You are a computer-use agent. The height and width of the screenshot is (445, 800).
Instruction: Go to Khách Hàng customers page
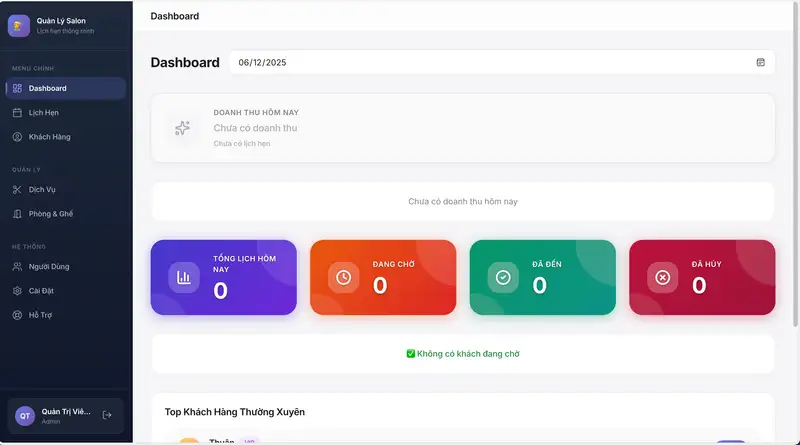tap(49, 137)
